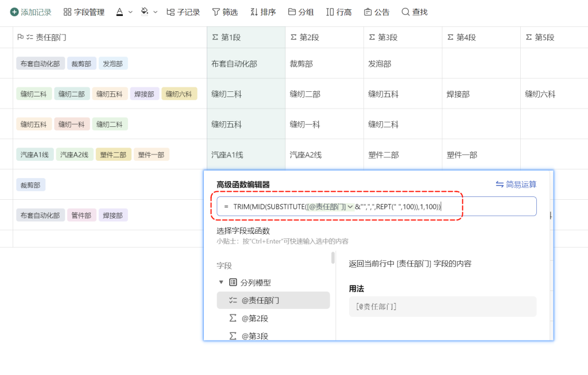Click the 汽座A2线 tag

[75, 154]
